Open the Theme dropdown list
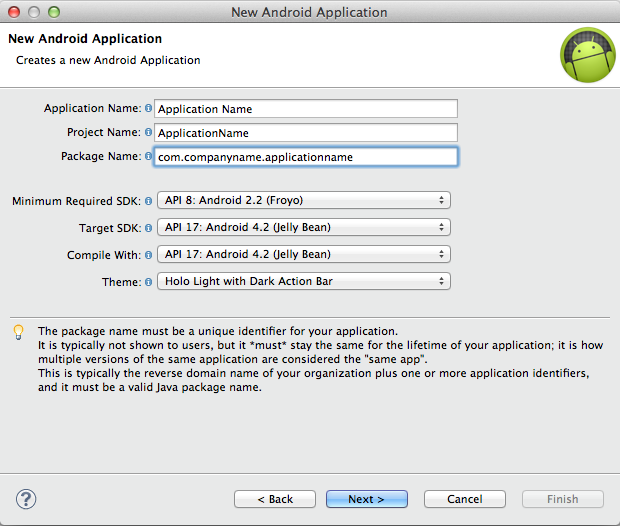The image size is (620, 526). [x=304, y=281]
